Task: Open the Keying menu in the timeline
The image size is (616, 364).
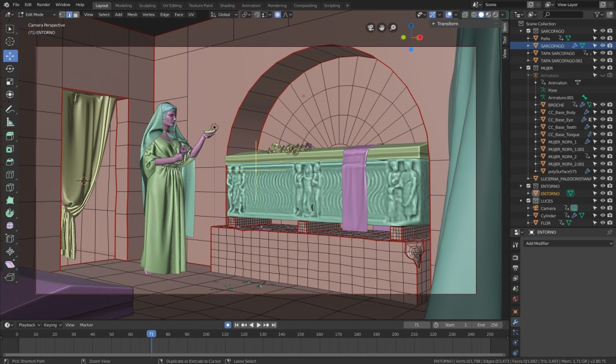Action: [51, 325]
